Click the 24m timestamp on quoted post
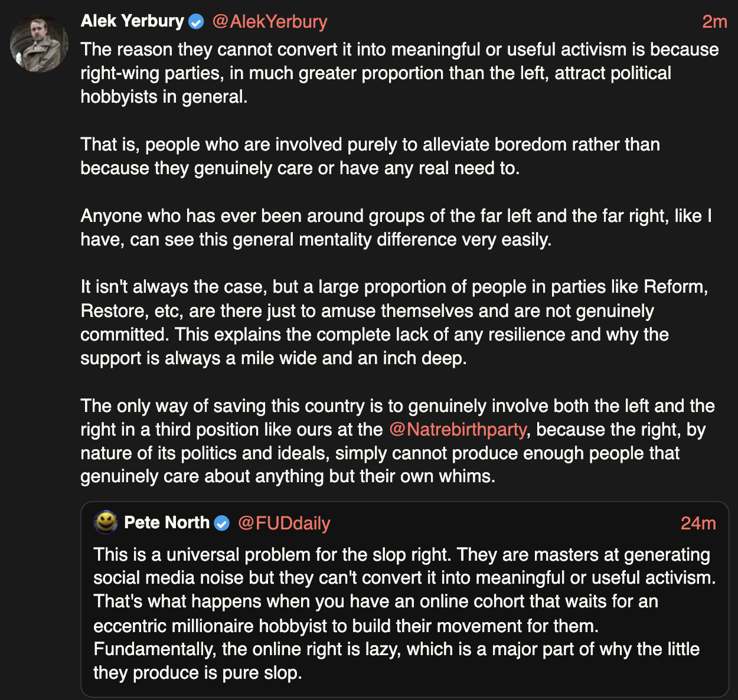This screenshot has width=738, height=700. 698,523
